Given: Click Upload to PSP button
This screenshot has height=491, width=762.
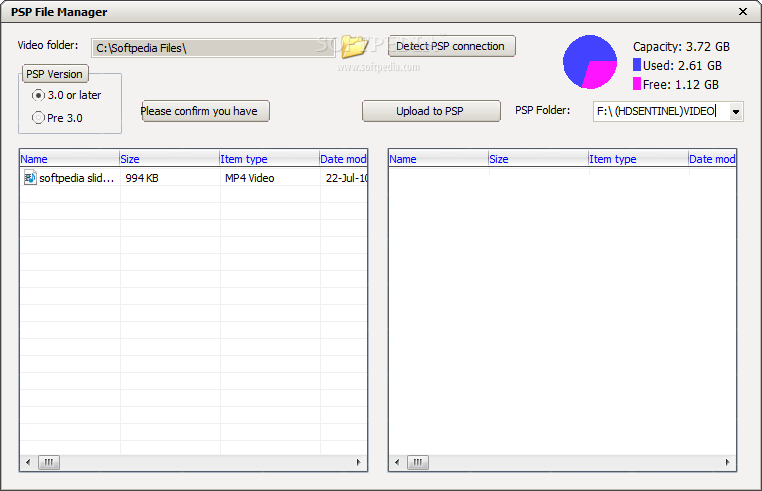Looking at the screenshot, I should [x=431, y=111].
